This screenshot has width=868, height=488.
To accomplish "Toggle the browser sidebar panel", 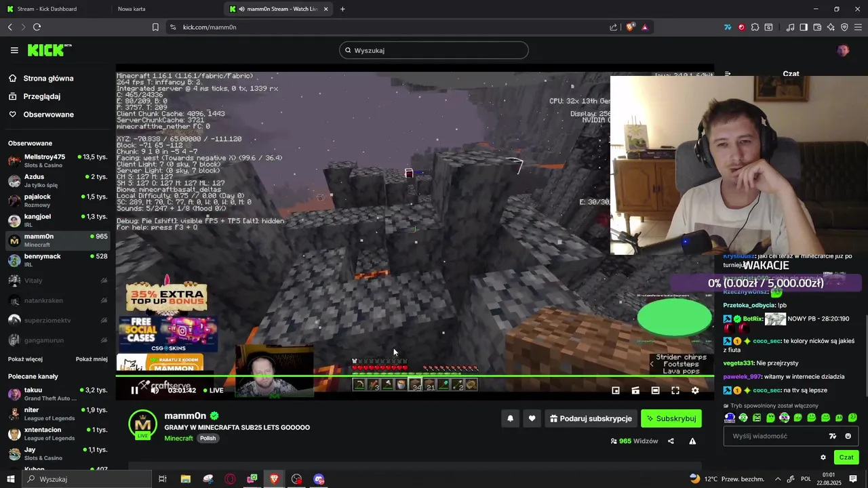I will pyautogui.click(x=804, y=27).
